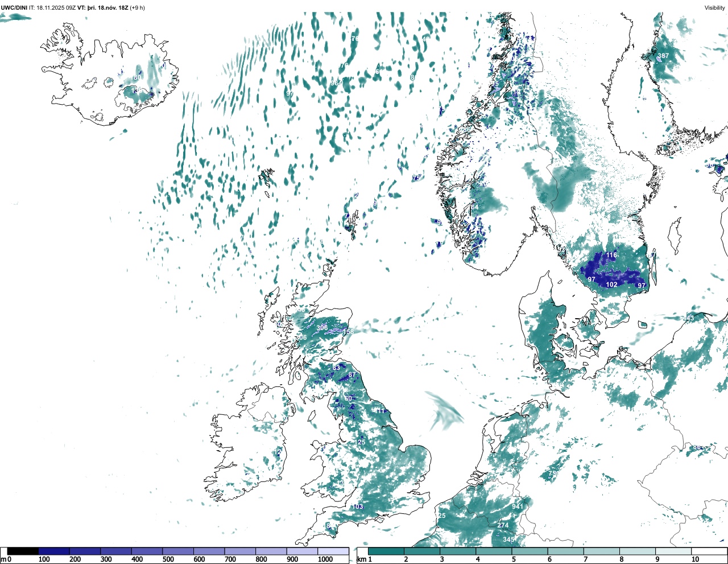This screenshot has height=564, width=728.
Task: Click the '750' value over Germany
Action: pos(553,474)
